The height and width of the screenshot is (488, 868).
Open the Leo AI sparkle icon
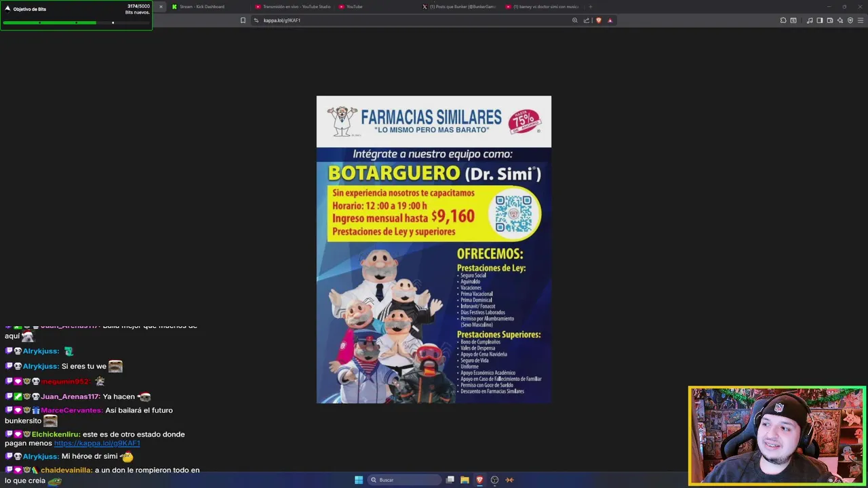point(840,20)
